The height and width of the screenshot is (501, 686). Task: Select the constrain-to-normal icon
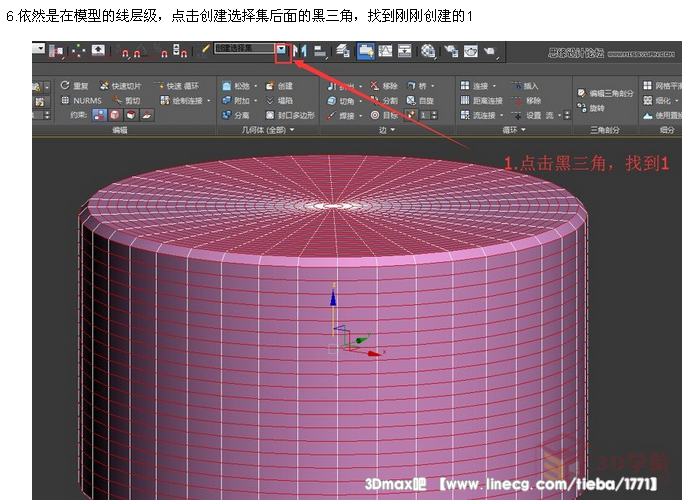[147, 115]
